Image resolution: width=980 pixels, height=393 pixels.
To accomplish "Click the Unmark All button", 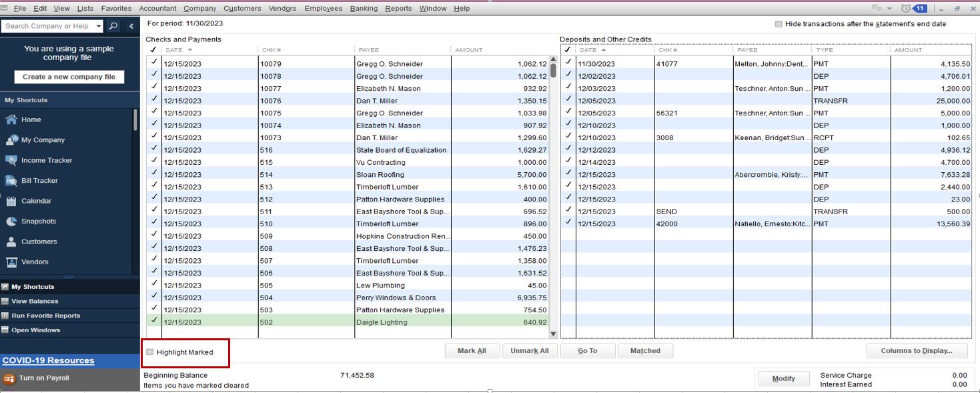I will tap(530, 350).
